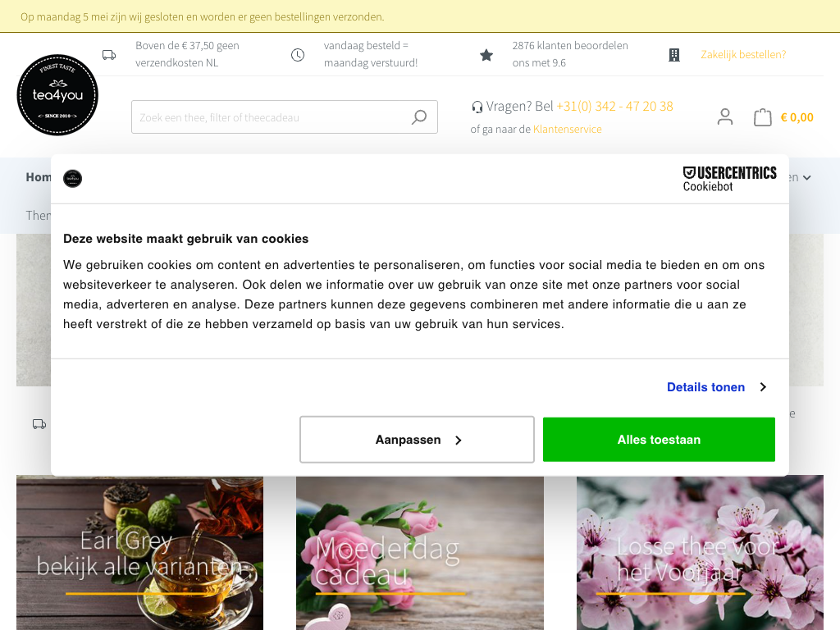Open Aanpassen cookie settings
This screenshot has width=840, height=630.
pos(417,440)
